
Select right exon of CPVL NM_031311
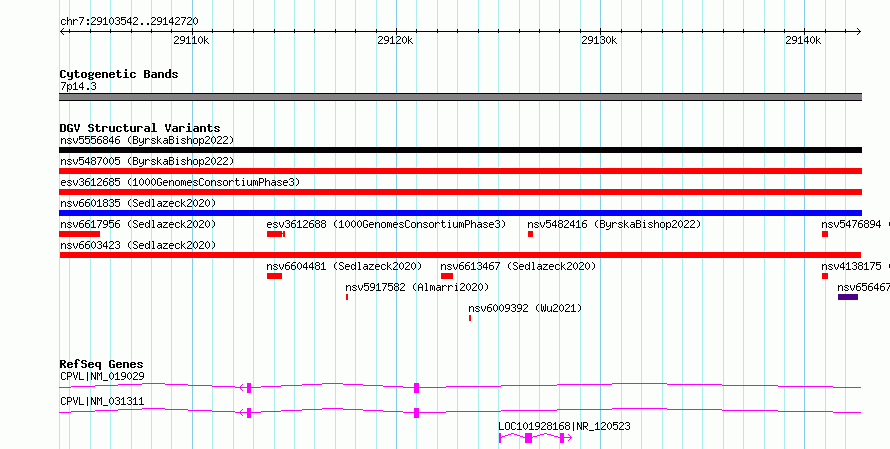[x=417, y=413]
